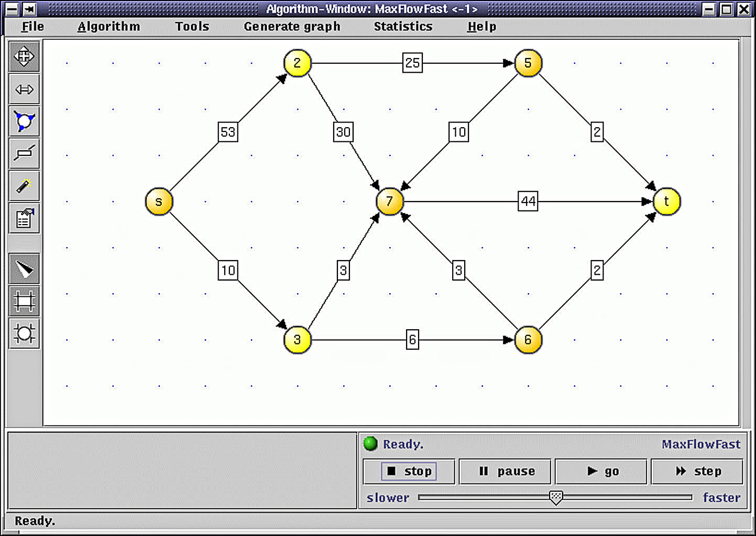Select graph node 6

pos(528,340)
